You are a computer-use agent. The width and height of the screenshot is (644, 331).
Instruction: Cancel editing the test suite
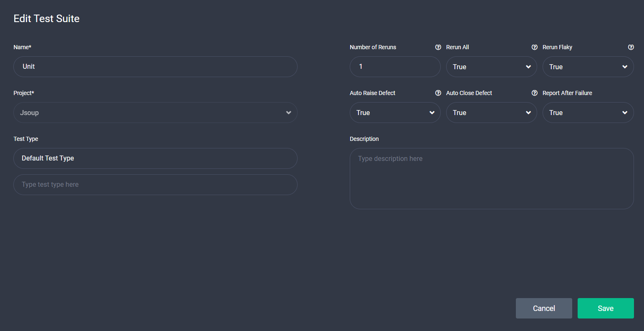(544, 308)
